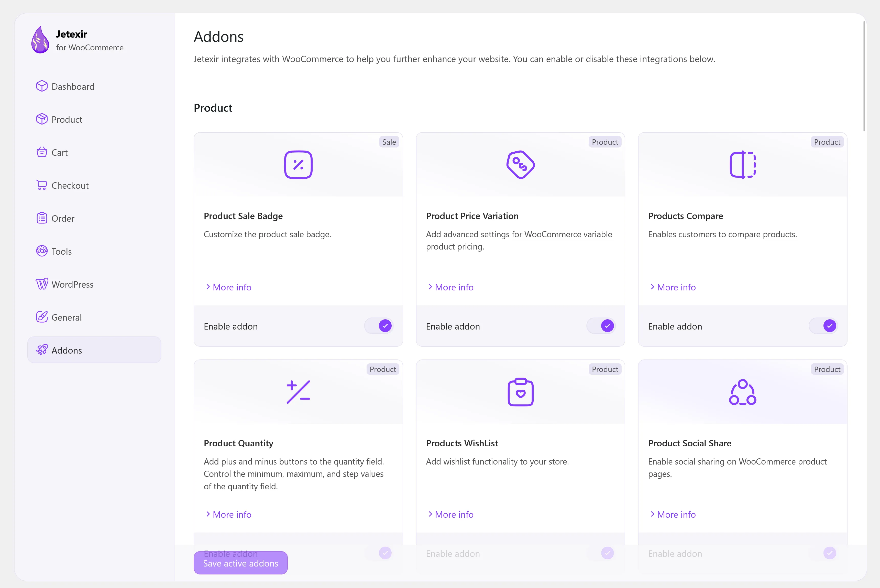Click the Jetexir flame logo

[40, 40]
